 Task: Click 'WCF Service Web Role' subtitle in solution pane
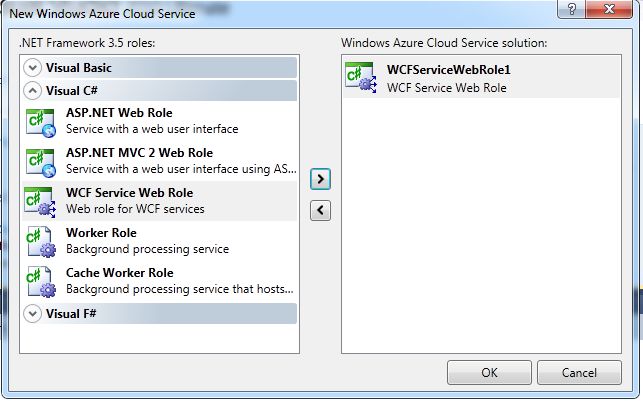[x=447, y=88]
